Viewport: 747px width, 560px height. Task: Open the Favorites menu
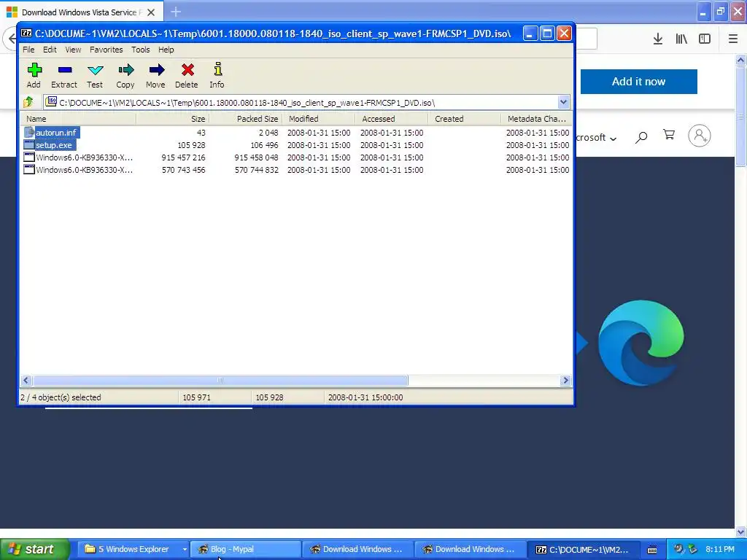pos(107,50)
